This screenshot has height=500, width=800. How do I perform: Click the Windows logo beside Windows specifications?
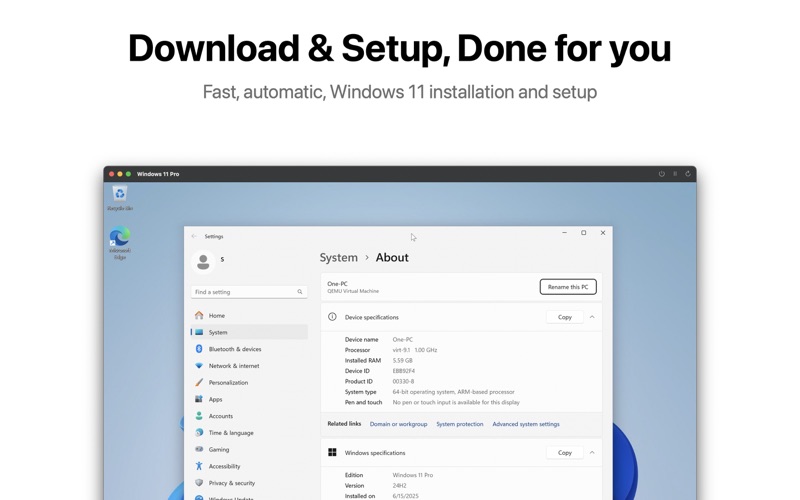click(332, 453)
